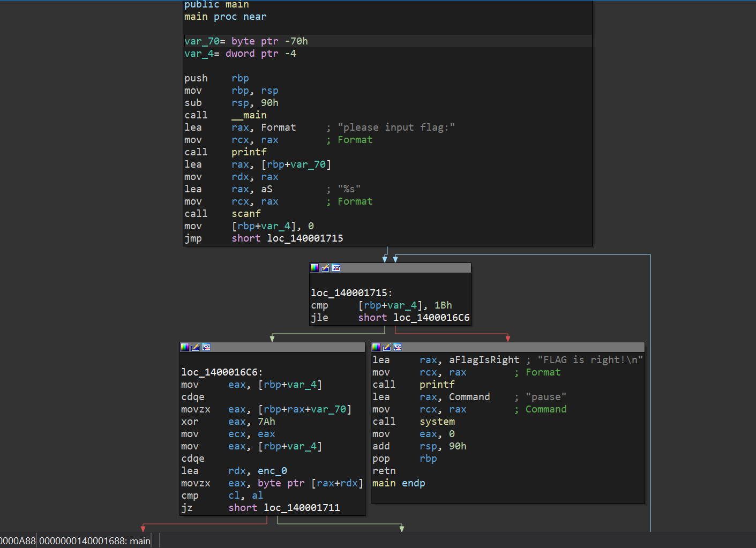756x548 pixels.
Task: Open color picker icon on loc_1400016C6 block
Action: coord(185,347)
